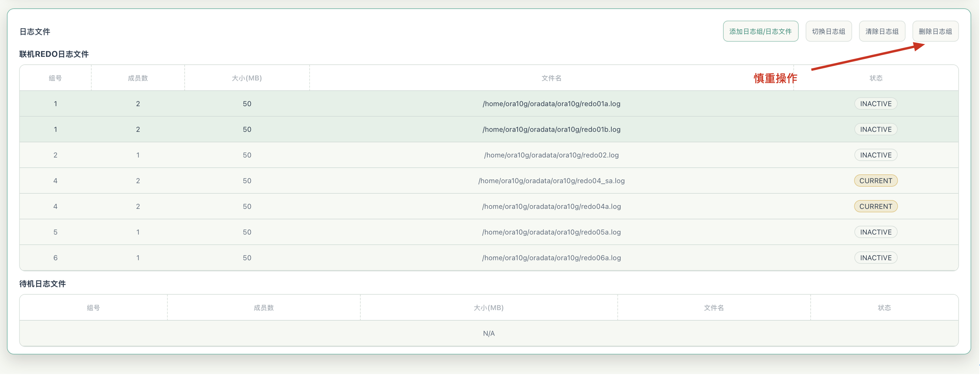Click INACTIVE status badge of redo06a.log

875,258
